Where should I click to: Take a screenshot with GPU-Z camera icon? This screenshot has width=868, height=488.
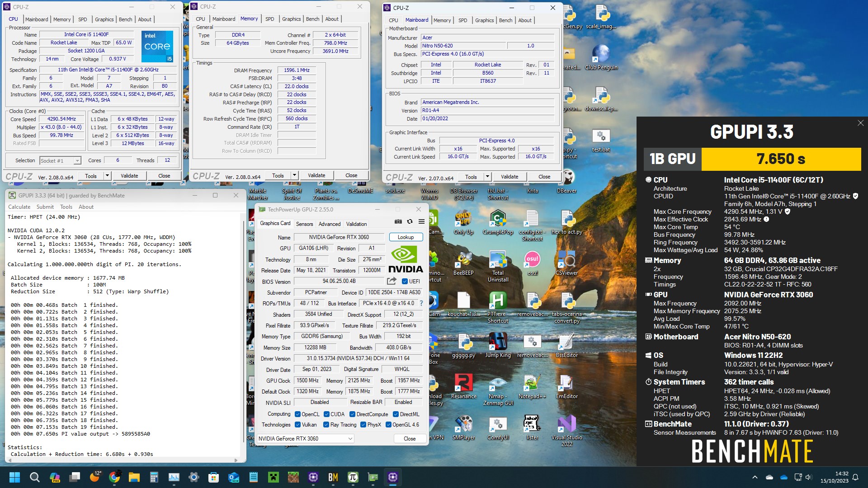pyautogui.click(x=398, y=221)
